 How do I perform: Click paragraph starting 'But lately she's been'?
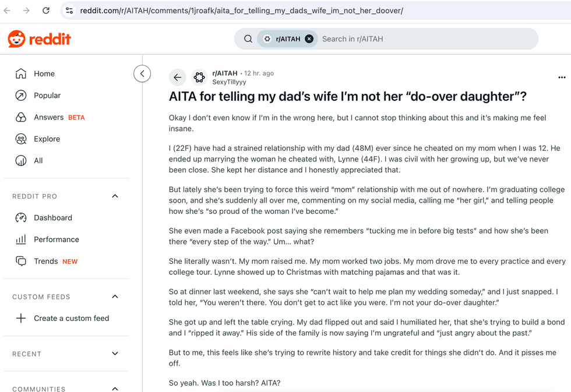(366, 200)
